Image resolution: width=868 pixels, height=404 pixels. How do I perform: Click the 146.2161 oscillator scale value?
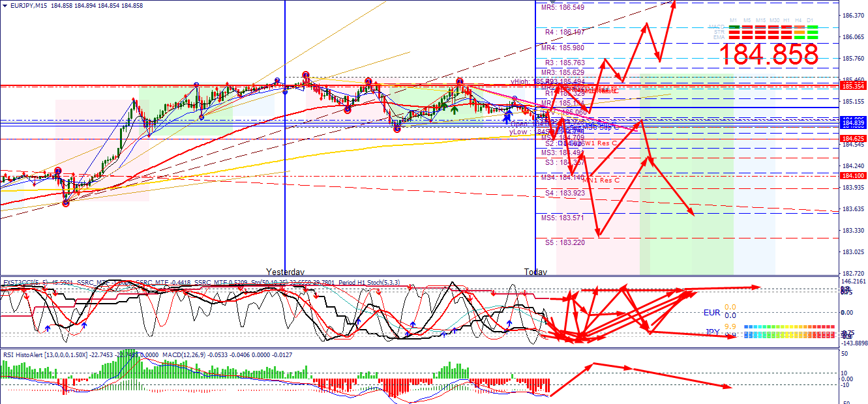coord(853,282)
